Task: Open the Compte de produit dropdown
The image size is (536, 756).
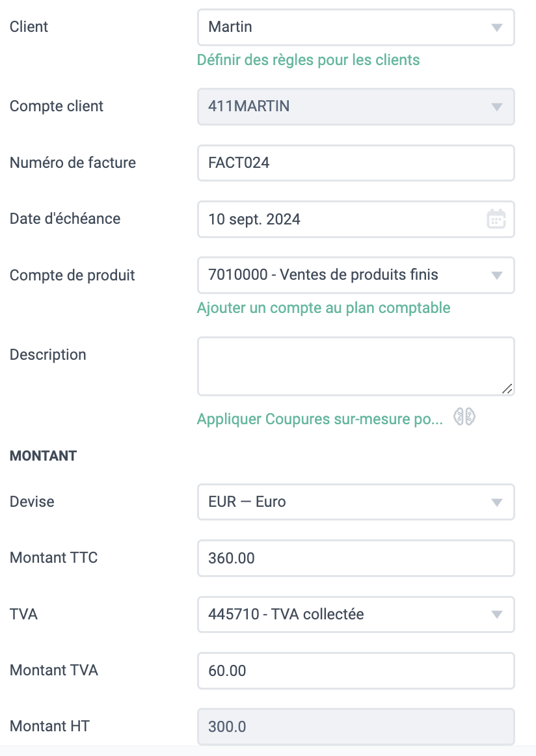Action: [x=356, y=275]
